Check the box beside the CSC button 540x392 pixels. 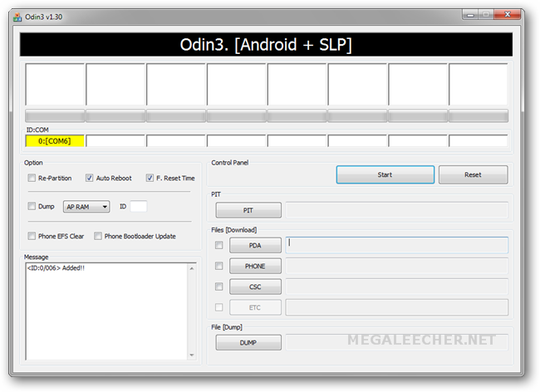tap(218, 287)
